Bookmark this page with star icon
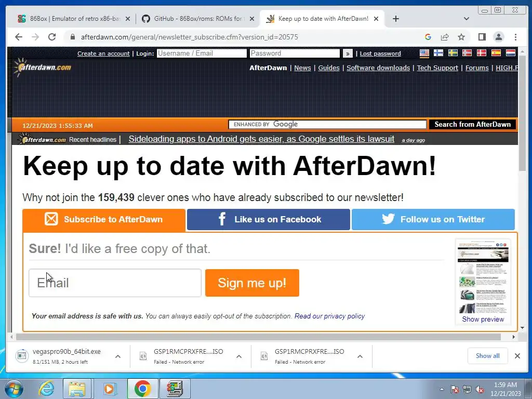This screenshot has width=532, height=399. 461,37
